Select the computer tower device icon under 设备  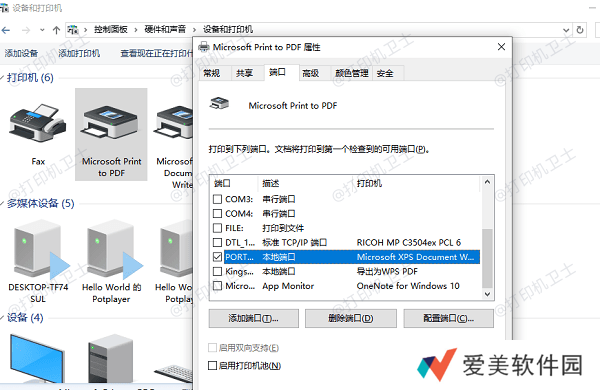tap(110, 358)
